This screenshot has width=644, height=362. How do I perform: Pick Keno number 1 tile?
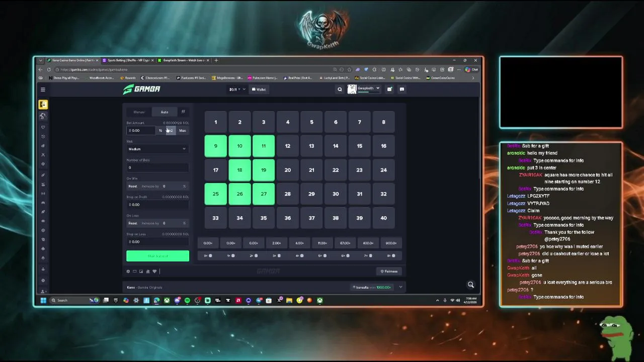215,122
